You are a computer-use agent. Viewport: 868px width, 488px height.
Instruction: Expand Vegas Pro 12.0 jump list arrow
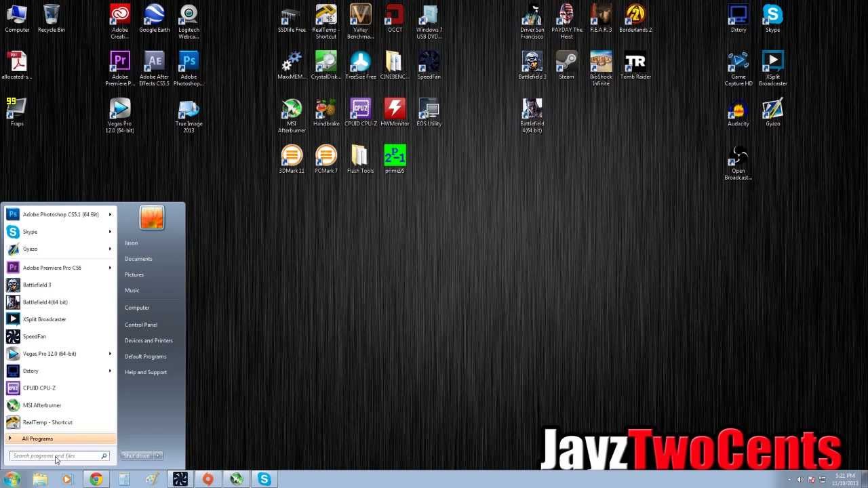[x=110, y=354]
